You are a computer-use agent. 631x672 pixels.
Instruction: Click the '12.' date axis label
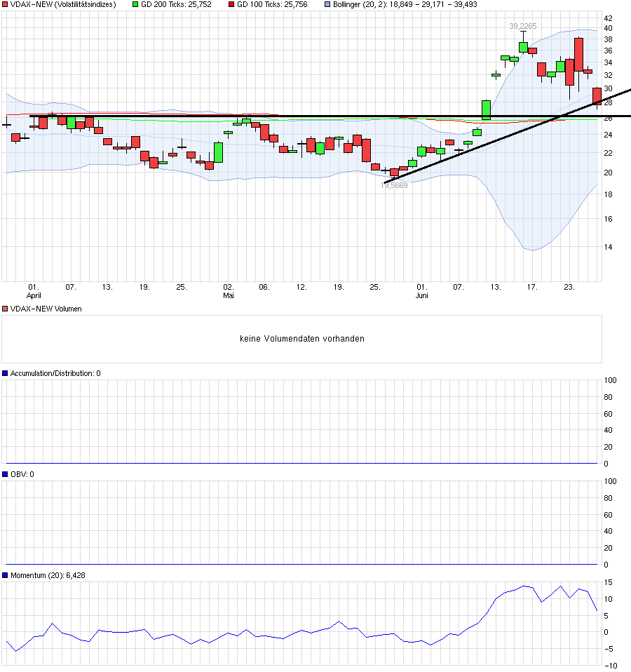tap(301, 287)
